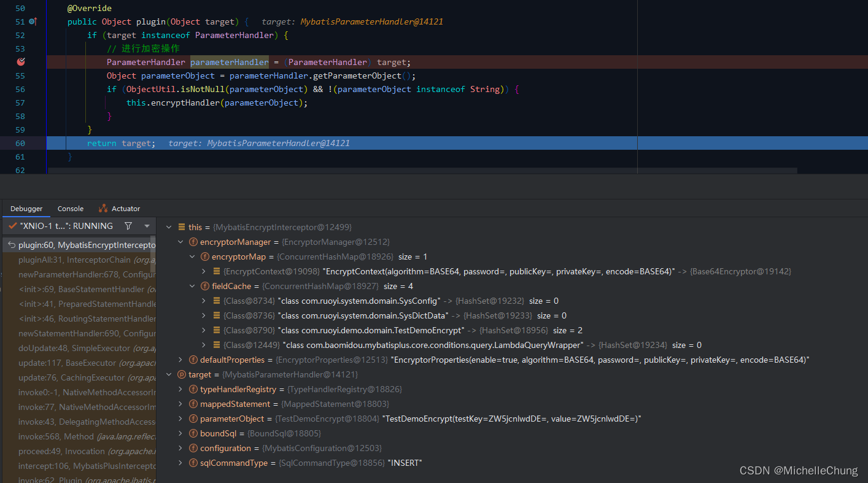Screen dimensions: 868x483
Task: Expand the parameterObject node
Action: click(x=180, y=419)
